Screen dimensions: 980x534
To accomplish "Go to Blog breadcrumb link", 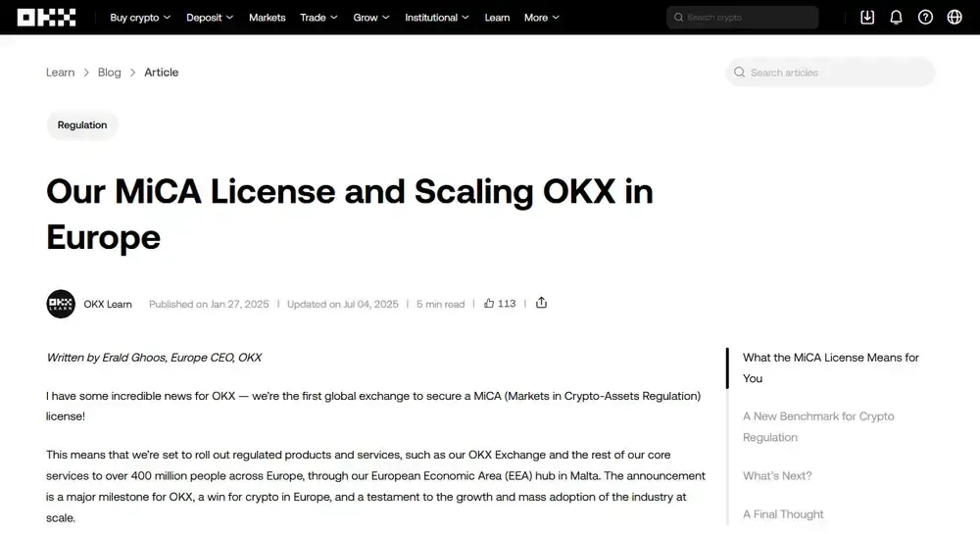I will (110, 73).
